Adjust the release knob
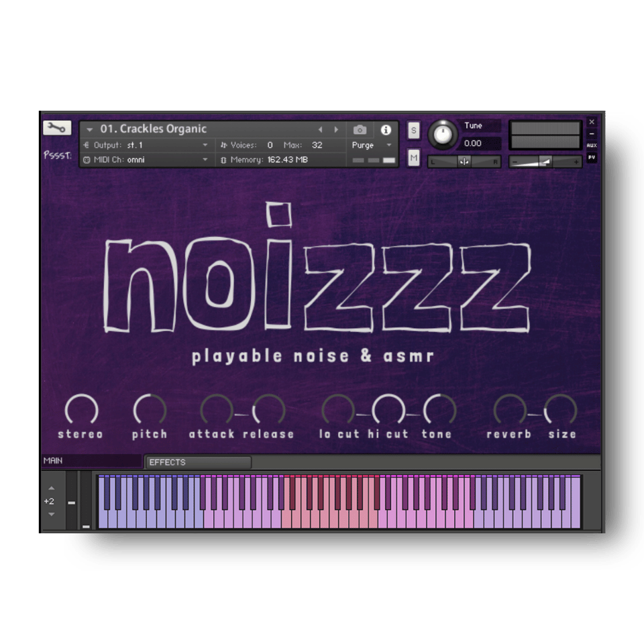 [268, 410]
